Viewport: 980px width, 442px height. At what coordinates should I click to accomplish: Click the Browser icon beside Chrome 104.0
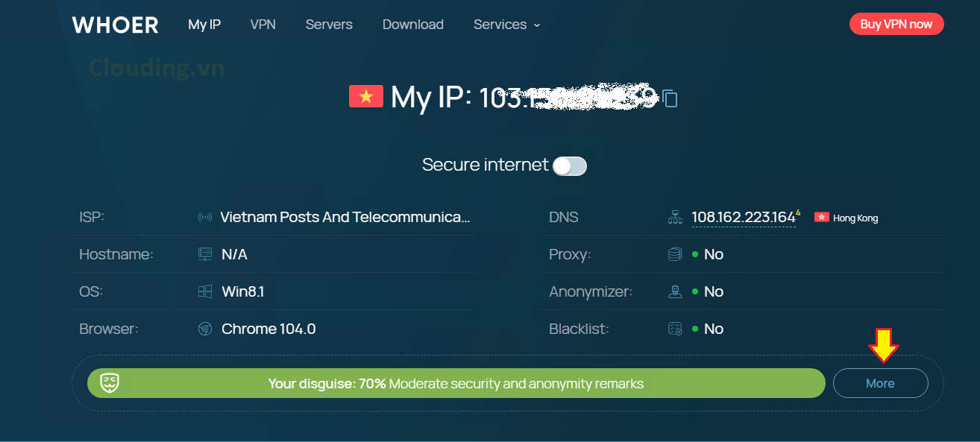(x=204, y=328)
